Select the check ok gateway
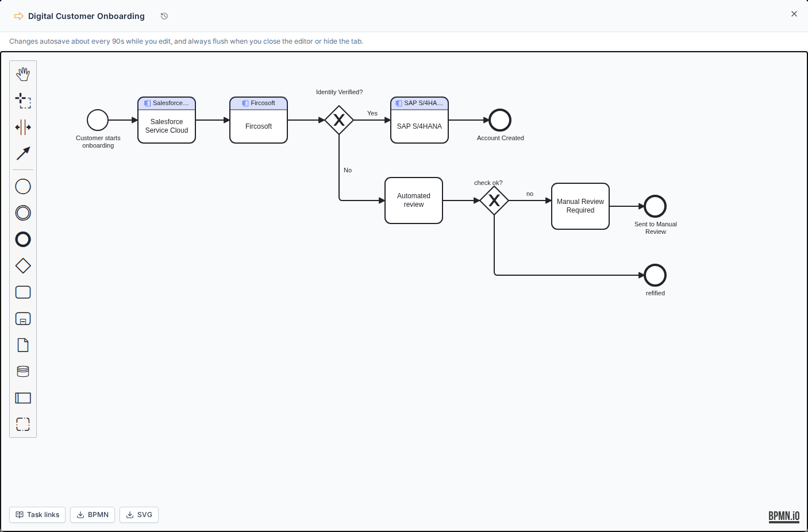Viewport: 808px width, 532px height. click(494, 201)
